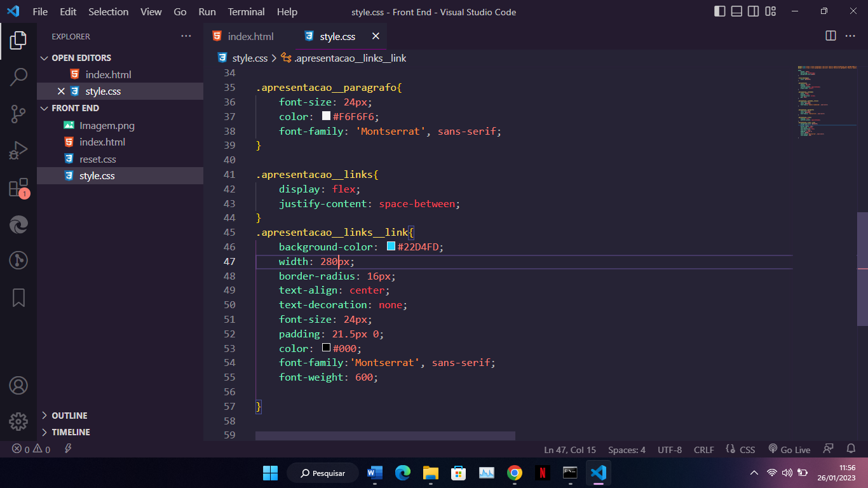The height and width of the screenshot is (488, 868).
Task: Click the CSS language mode indicator
Action: click(x=741, y=449)
